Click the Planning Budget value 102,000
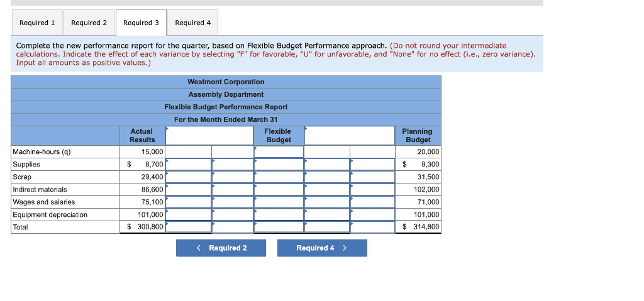This screenshot has width=644, height=301. (x=427, y=189)
